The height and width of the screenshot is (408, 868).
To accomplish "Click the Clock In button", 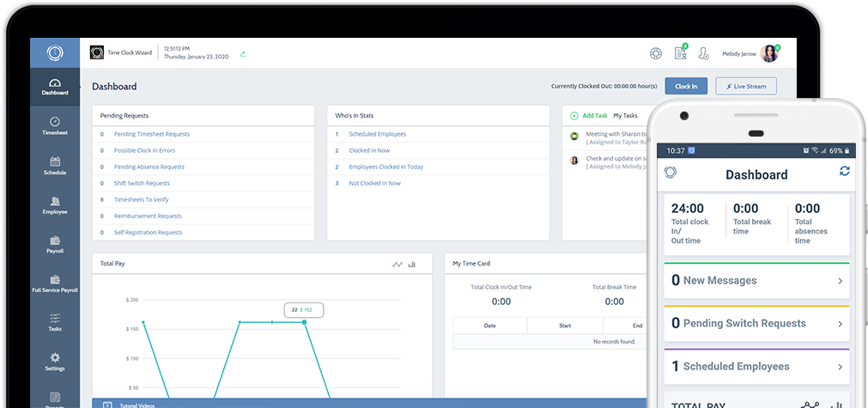I will [686, 87].
